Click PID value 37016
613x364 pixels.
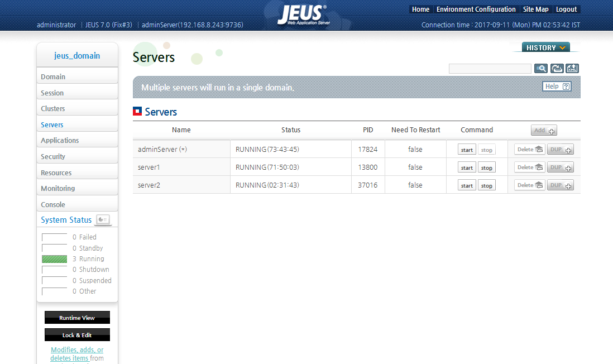367,185
